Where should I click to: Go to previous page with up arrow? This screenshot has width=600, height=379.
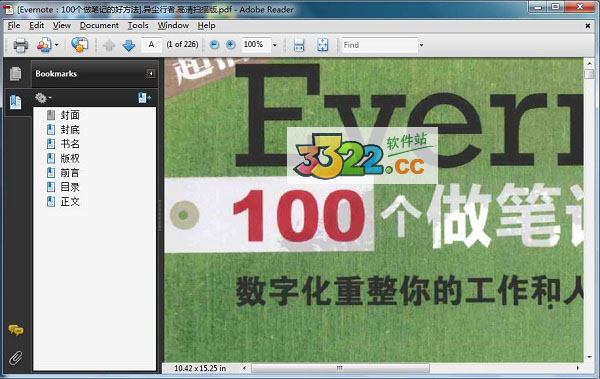[109, 45]
